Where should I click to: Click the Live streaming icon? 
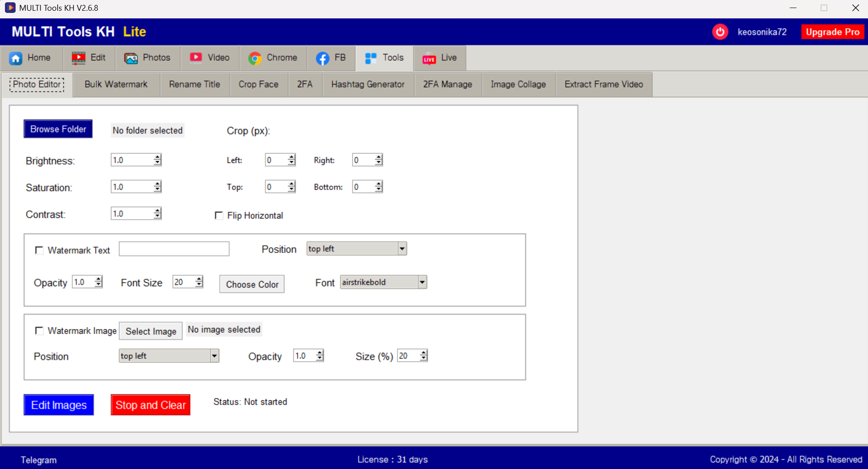click(429, 58)
